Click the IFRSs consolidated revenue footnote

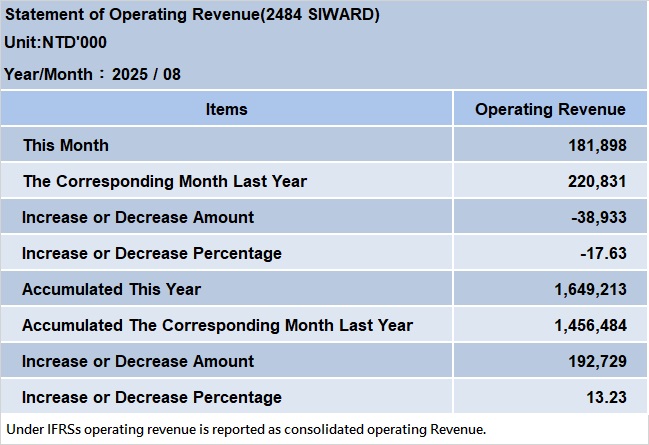(246, 429)
